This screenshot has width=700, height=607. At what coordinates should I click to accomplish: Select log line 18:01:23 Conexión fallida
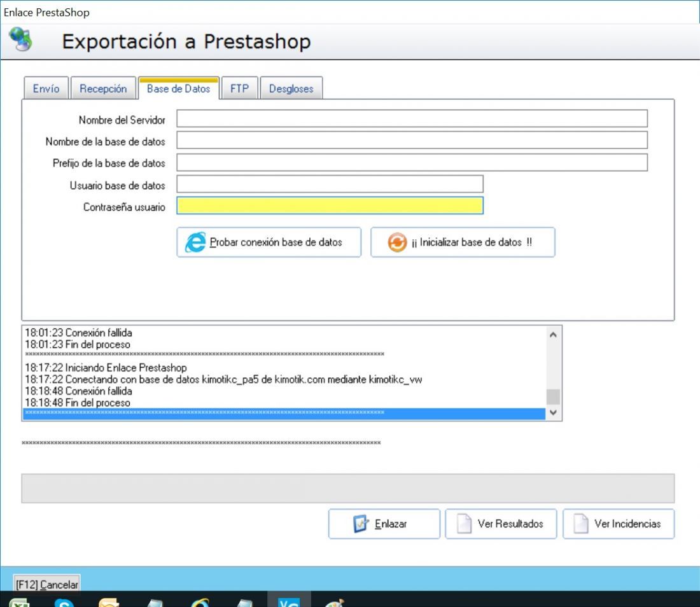[x=78, y=333]
